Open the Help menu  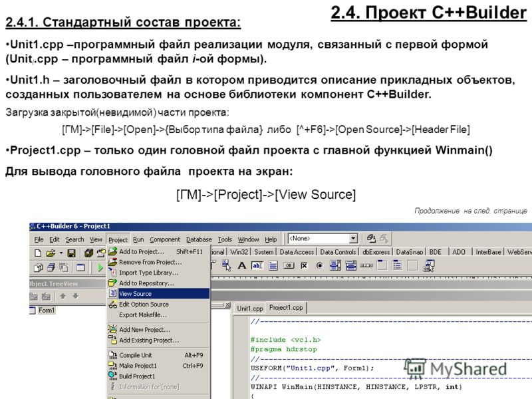coord(271,239)
